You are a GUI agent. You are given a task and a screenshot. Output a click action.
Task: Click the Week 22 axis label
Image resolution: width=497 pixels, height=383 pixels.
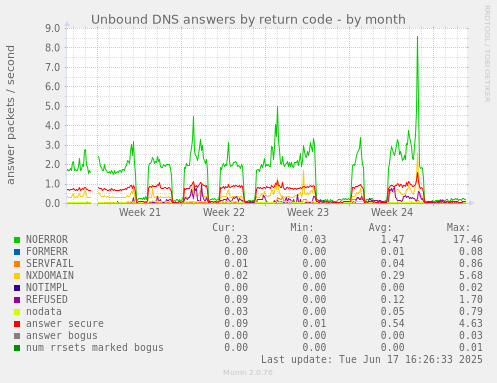pyautogui.click(x=224, y=212)
